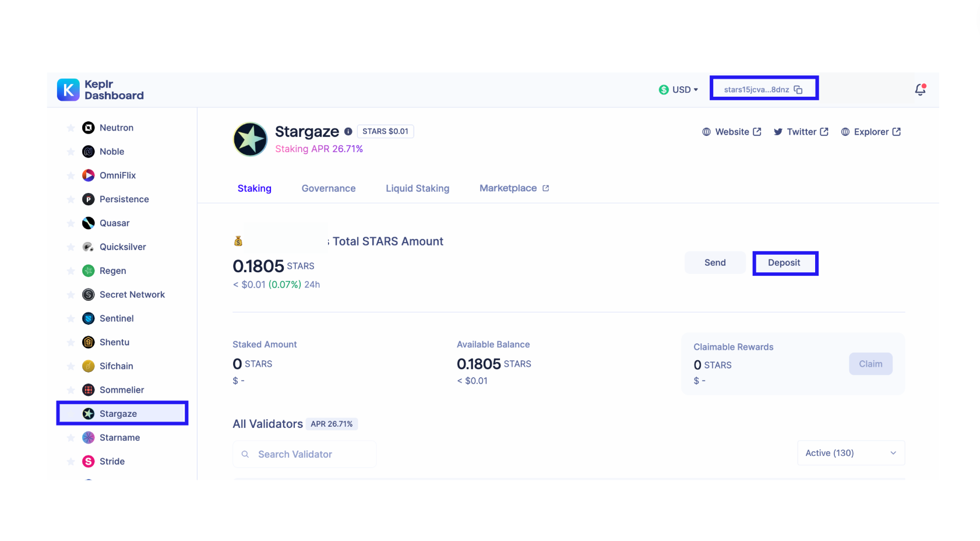The height and width of the screenshot is (541, 980).
Task: Click the Website external-link icon
Action: pyautogui.click(x=757, y=132)
